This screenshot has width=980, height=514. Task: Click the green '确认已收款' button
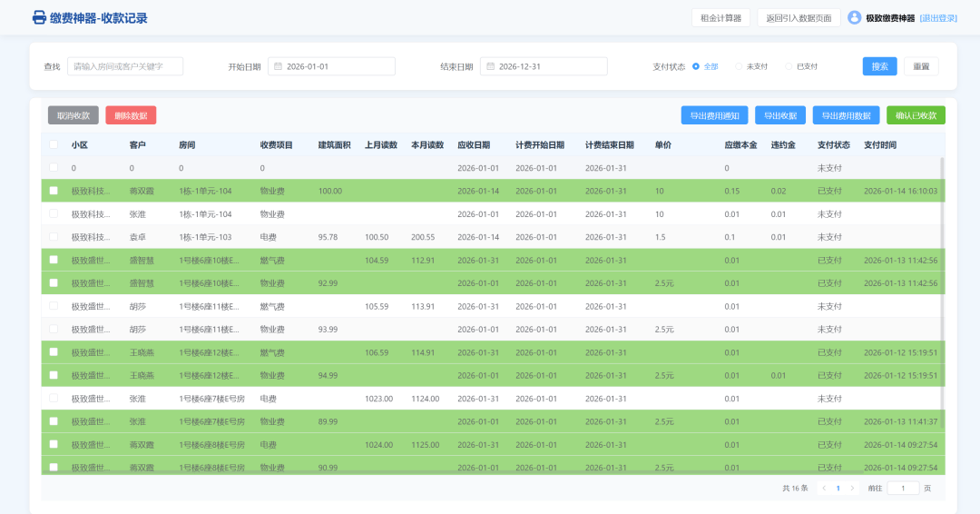[916, 115]
